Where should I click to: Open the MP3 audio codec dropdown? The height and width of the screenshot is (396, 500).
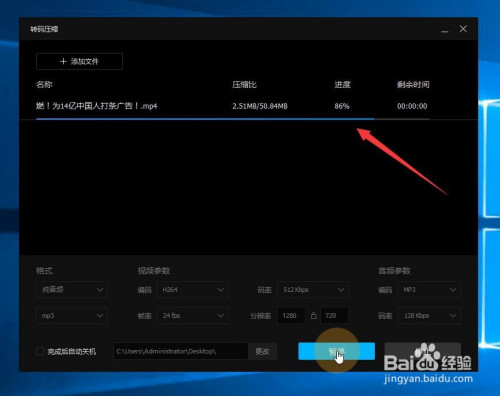[x=429, y=290]
